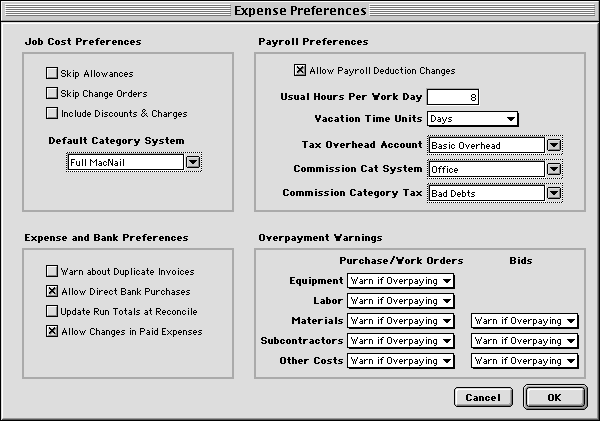Open Materials bids overpayment warning dropdown
This screenshot has width=600, height=421.
point(525,321)
